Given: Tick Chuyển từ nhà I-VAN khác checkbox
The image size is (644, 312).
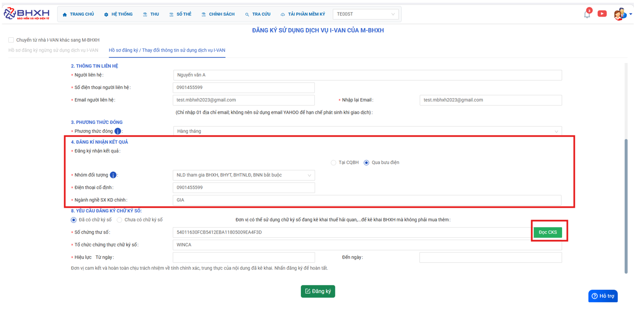Looking at the screenshot, I should [11, 40].
